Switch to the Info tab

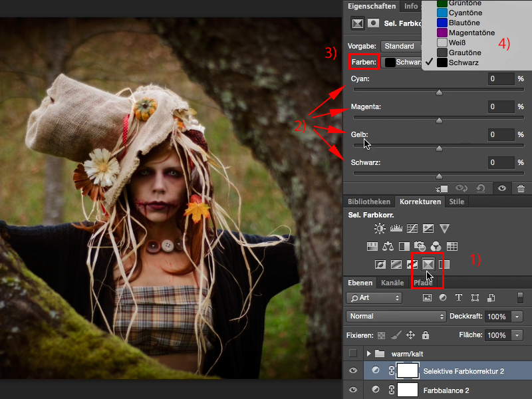pyautogui.click(x=411, y=6)
